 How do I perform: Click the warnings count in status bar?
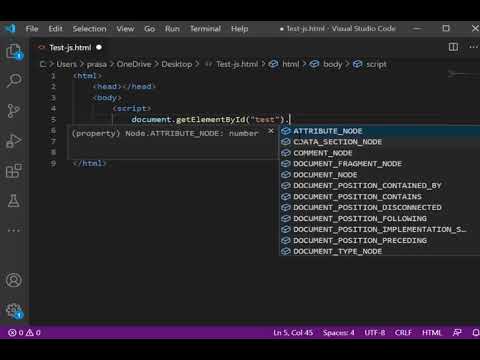click(x=33, y=332)
